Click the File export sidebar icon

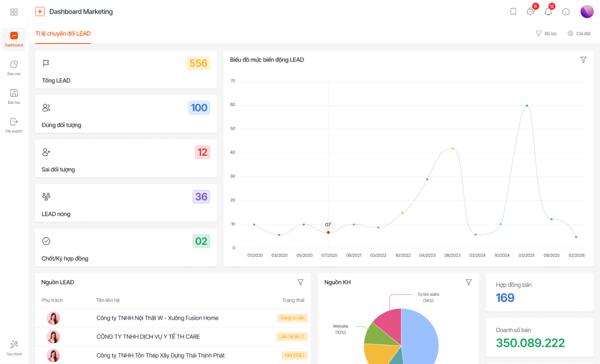[x=14, y=125]
